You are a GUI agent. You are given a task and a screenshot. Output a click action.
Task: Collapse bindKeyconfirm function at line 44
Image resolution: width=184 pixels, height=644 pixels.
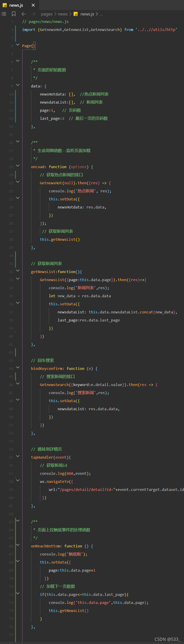(18, 367)
